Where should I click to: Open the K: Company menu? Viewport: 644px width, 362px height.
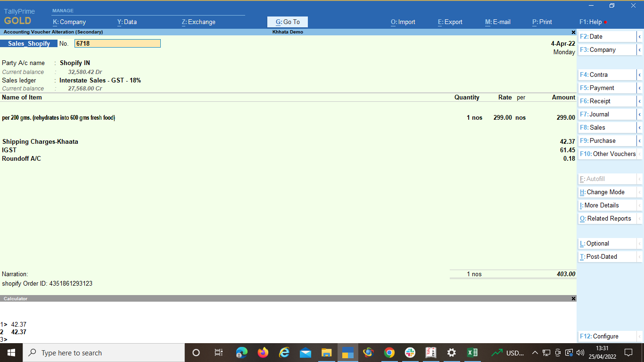69,22
